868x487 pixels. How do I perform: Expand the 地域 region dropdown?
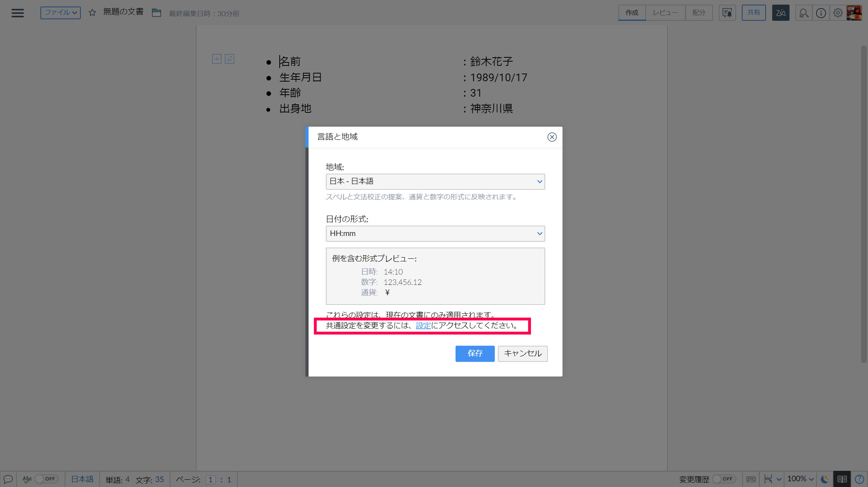coord(435,181)
